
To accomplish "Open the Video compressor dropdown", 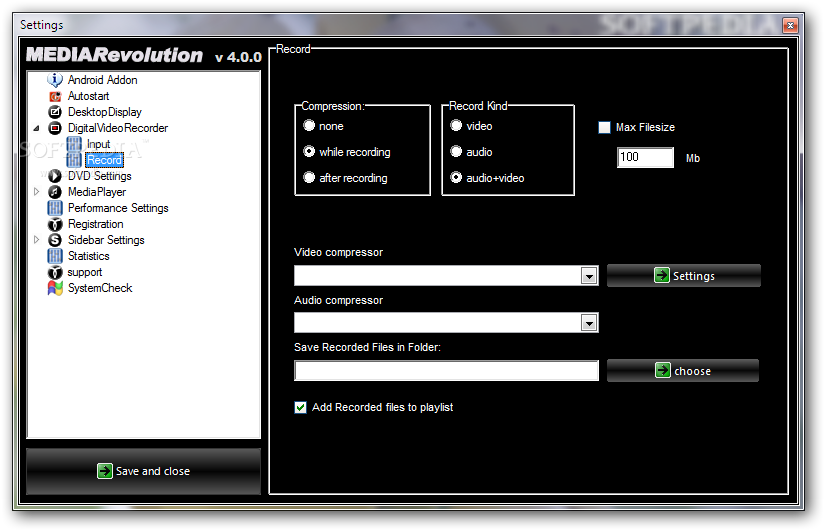I will (x=589, y=276).
